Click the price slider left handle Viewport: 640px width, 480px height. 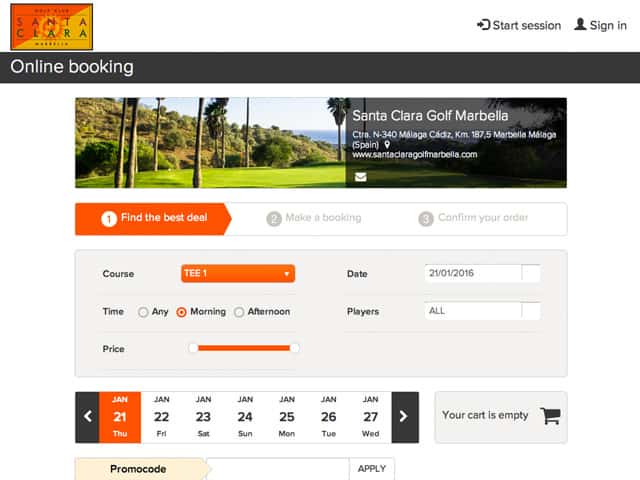point(193,348)
